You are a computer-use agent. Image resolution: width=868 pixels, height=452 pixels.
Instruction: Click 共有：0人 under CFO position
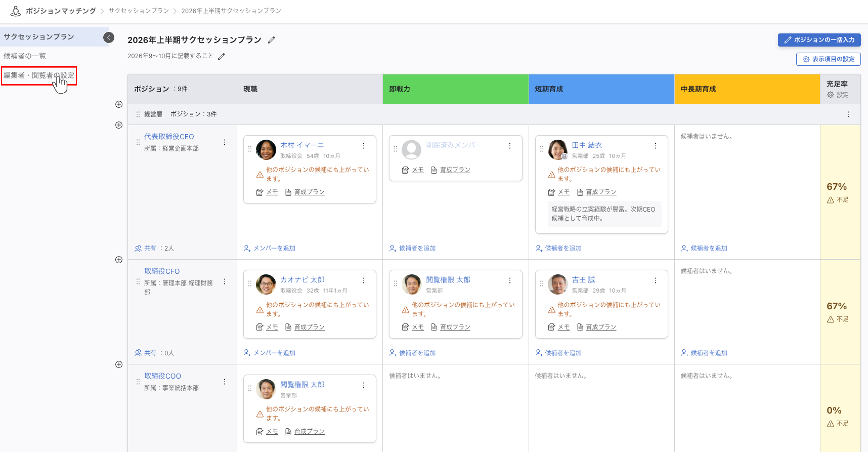point(154,353)
